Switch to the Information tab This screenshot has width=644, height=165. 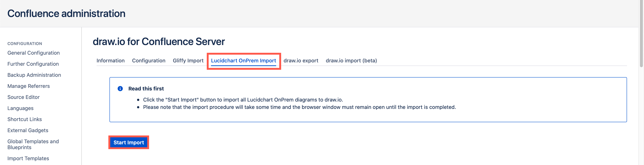click(110, 60)
